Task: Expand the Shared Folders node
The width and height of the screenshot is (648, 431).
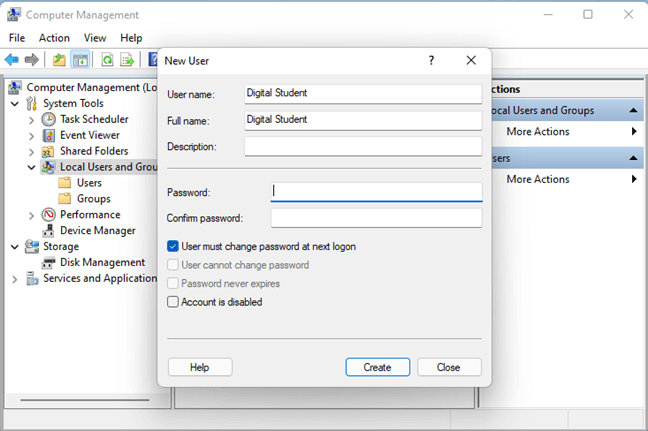Action: (31, 152)
